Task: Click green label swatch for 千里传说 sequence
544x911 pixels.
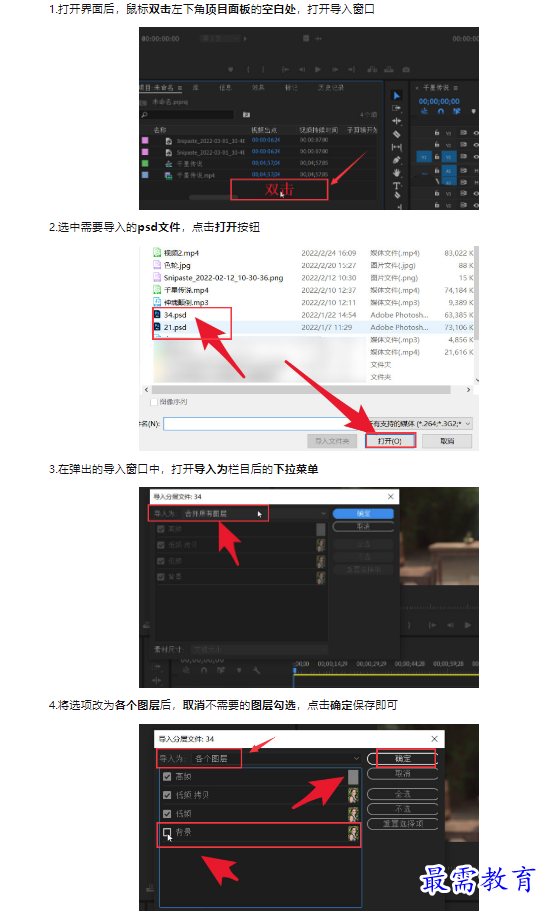Action: [x=145, y=164]
